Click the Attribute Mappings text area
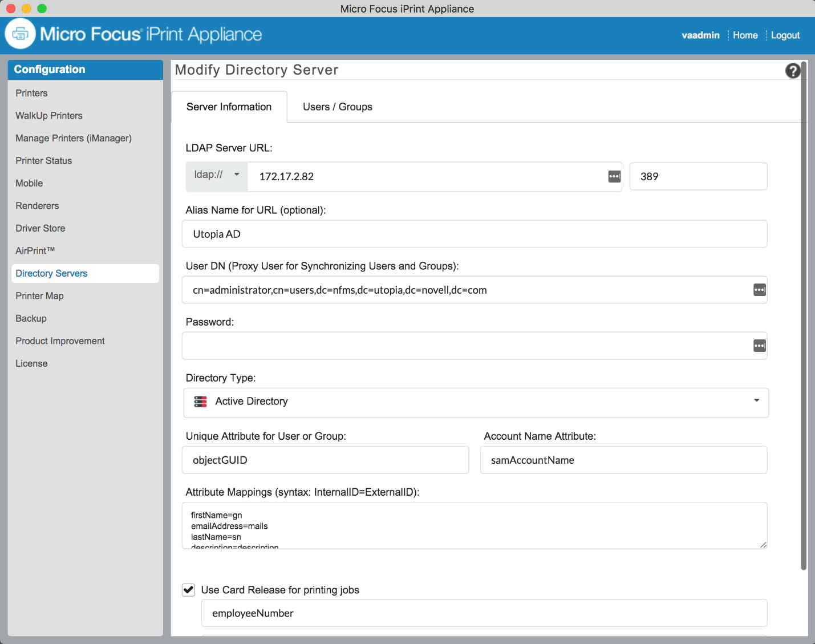 [x=475, y=525]
